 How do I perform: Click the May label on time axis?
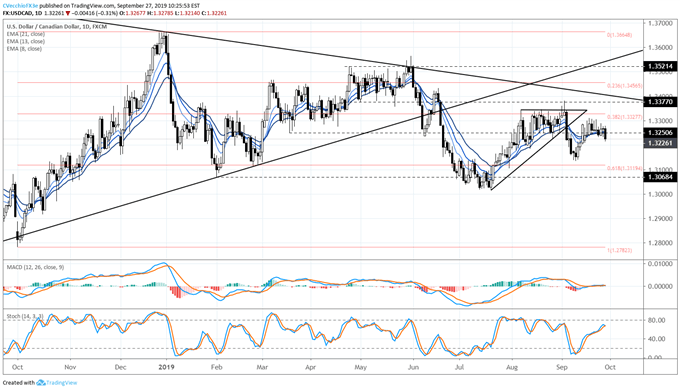click(x=361, y=367)
